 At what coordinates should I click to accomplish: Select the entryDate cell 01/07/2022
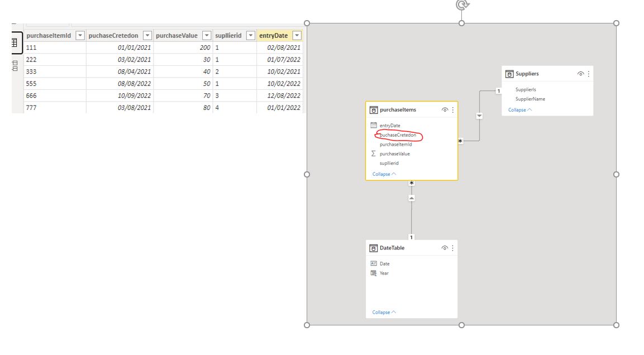coord(280,60)
